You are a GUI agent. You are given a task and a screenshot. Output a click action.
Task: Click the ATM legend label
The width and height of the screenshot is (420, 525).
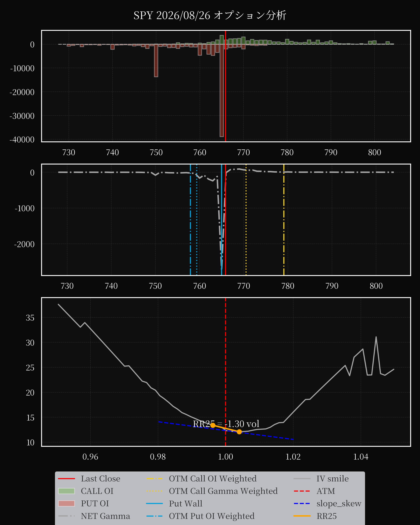(x=325, y=491)
